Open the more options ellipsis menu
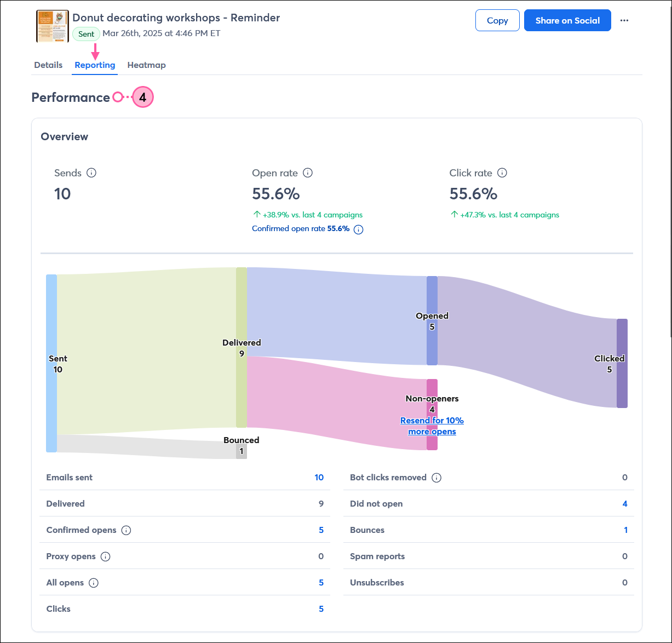672x643 pixels. point(624,20)
